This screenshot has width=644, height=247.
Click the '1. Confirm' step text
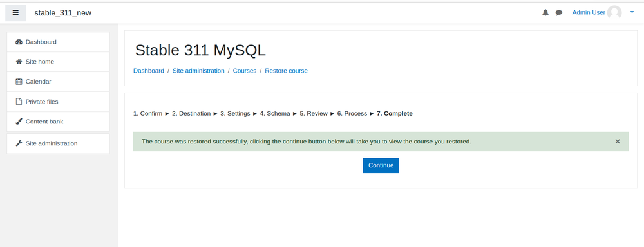[148, 114]
